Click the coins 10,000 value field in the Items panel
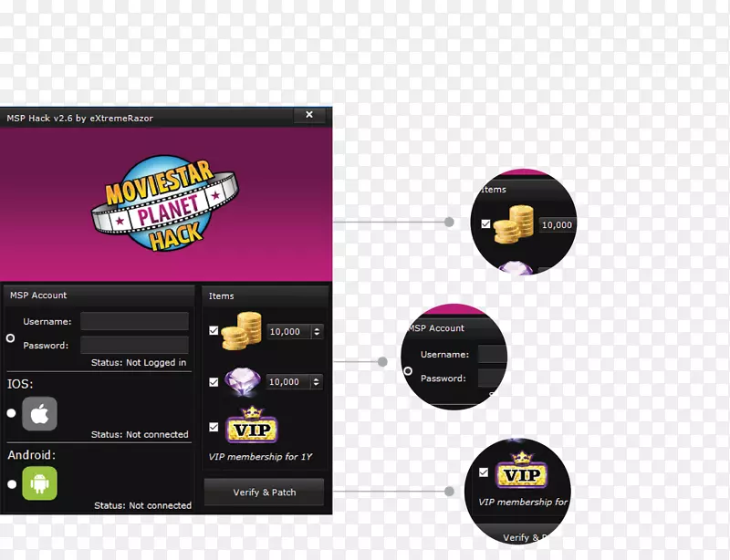 tap(289, 331)
